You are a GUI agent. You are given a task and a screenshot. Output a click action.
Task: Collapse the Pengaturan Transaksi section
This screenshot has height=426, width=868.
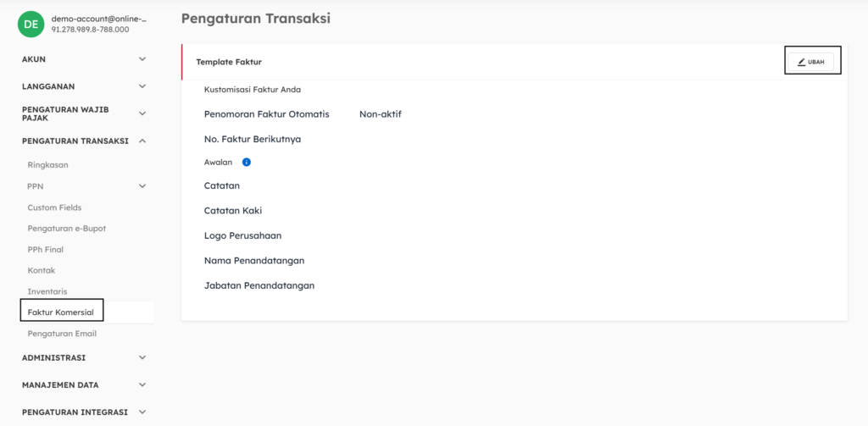click(x=142, y=141)
